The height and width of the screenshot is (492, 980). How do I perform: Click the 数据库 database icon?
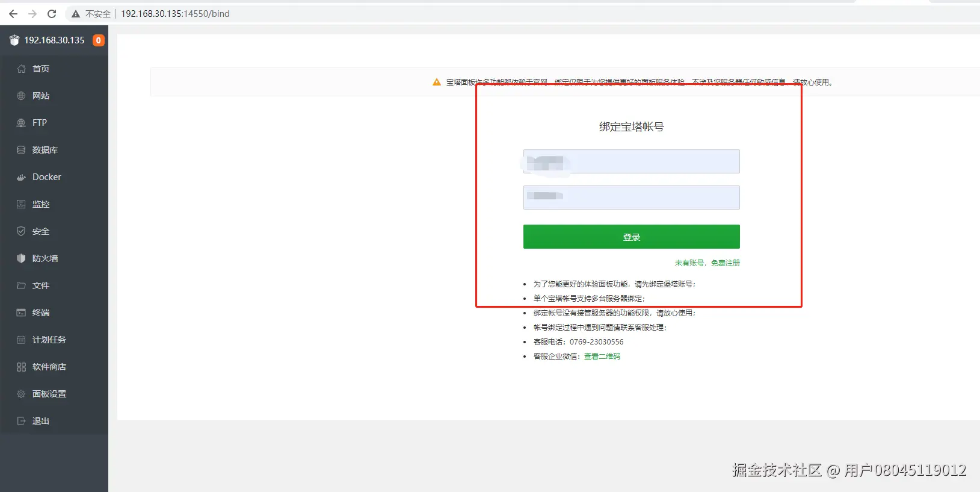[x=21, y=150]
